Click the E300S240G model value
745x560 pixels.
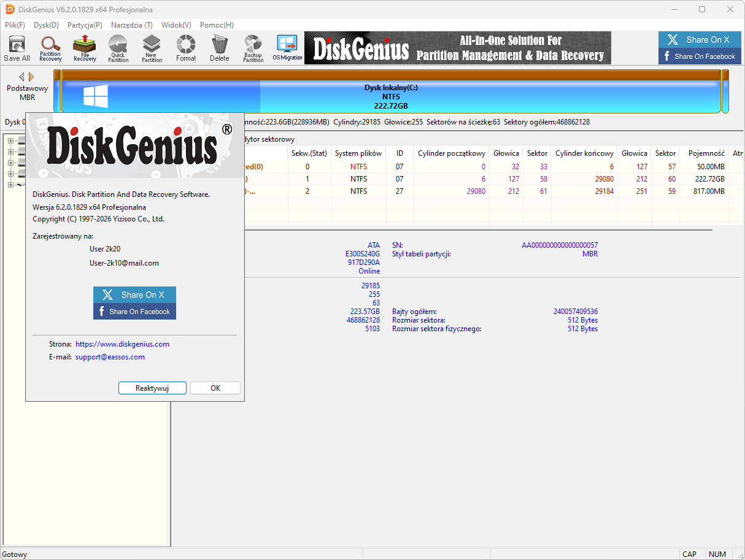click(363, 254)
